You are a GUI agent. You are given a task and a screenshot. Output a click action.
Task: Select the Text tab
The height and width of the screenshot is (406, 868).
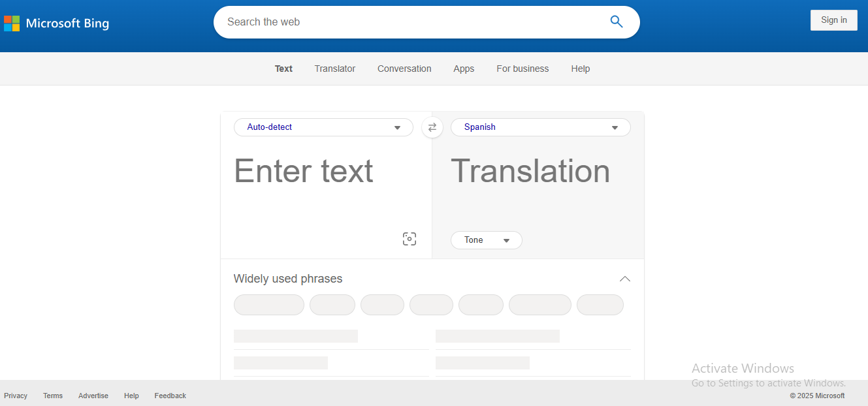click(x=283, y=69)
